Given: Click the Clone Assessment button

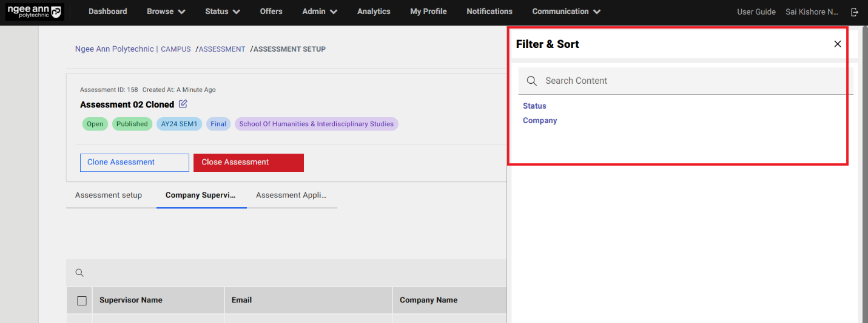Looking at the screenshot, I should (x=134, y=163).
